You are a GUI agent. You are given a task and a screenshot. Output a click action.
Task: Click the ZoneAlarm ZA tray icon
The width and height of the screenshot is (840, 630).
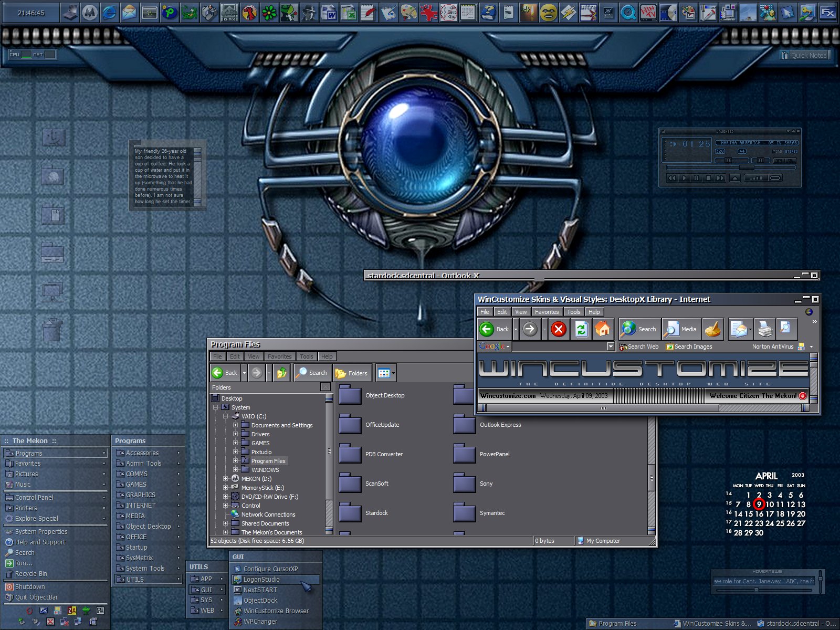coord(72,611)
